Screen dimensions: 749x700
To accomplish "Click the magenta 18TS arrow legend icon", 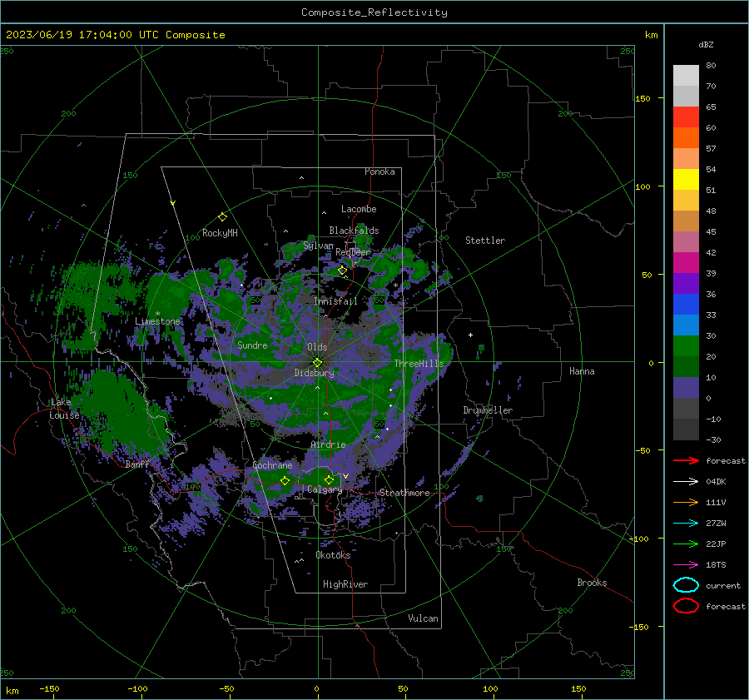I will 686,565.
